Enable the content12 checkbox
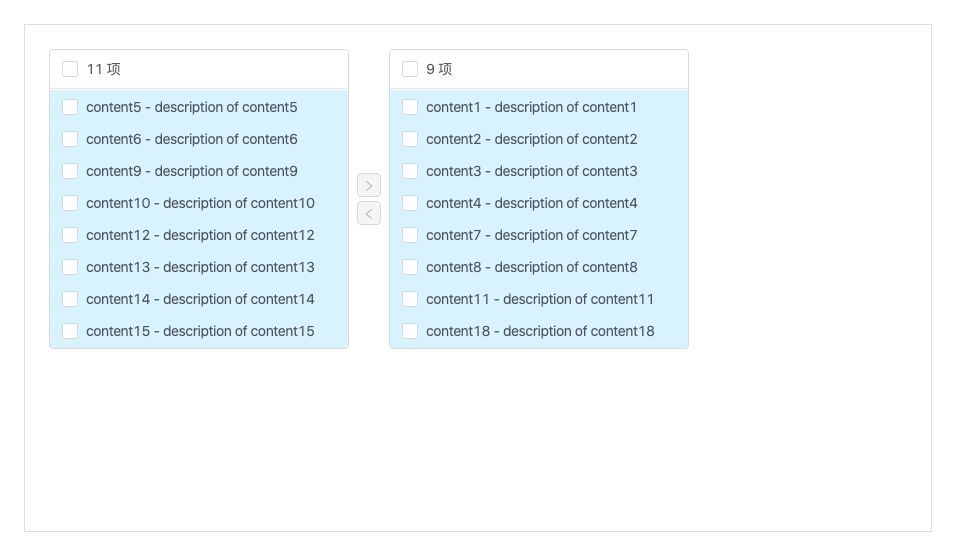Image resolution: width=956 pixels, height=556 pixels. 70,235
